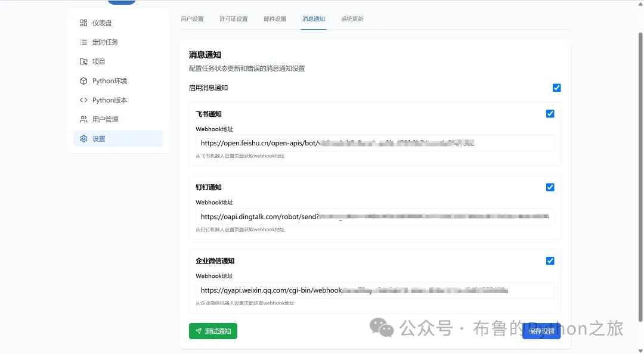This screenshot has height=354, width=644.
Task: Open 仪表盘 in the sidebar
Action: (118, 23)
